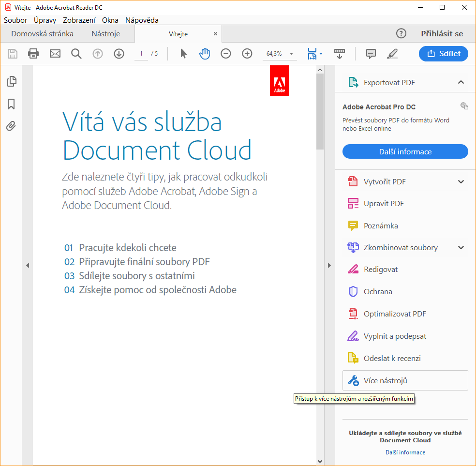Click '02 Připravujte finální soubory PDF'

[137, 262]
